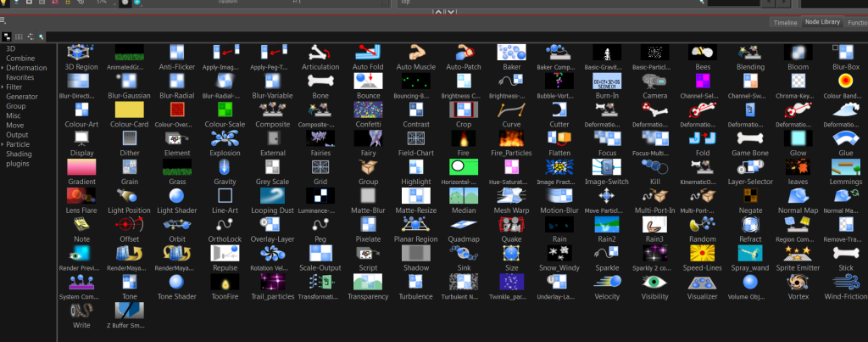The image size is (868, 342).
Task: Click the Crop node icon
Action: tap(464, 109)
